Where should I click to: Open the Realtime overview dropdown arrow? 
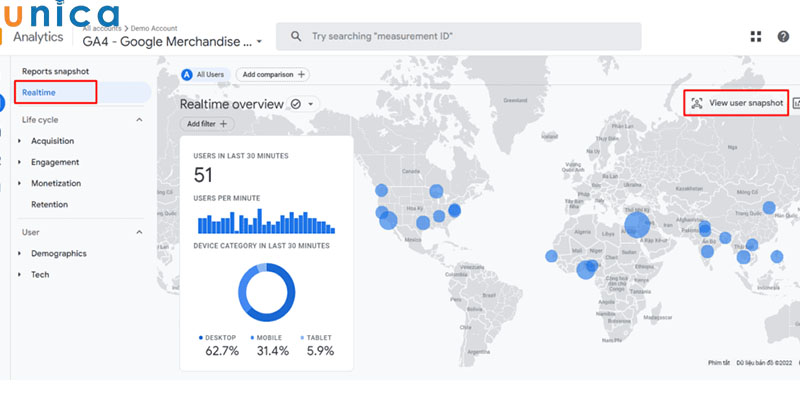pos(311,104)
